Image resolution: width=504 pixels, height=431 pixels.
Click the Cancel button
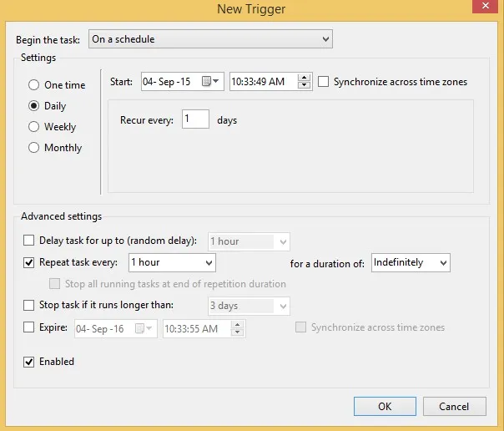[x=454, y=406]
